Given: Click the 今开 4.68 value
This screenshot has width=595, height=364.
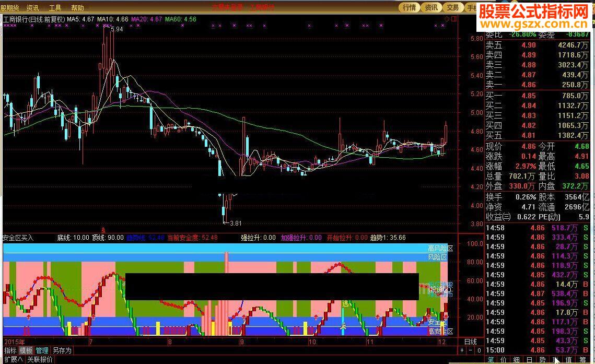Looking at the screenshot, I should 582,146.
